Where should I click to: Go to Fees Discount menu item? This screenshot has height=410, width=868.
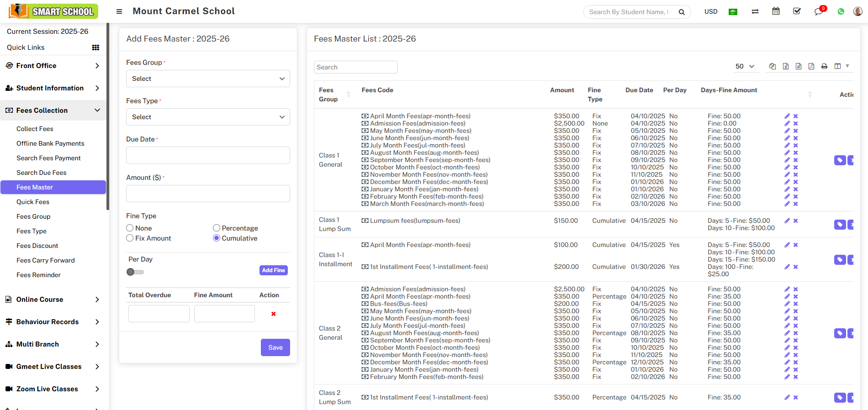click(x=37, y=246)
